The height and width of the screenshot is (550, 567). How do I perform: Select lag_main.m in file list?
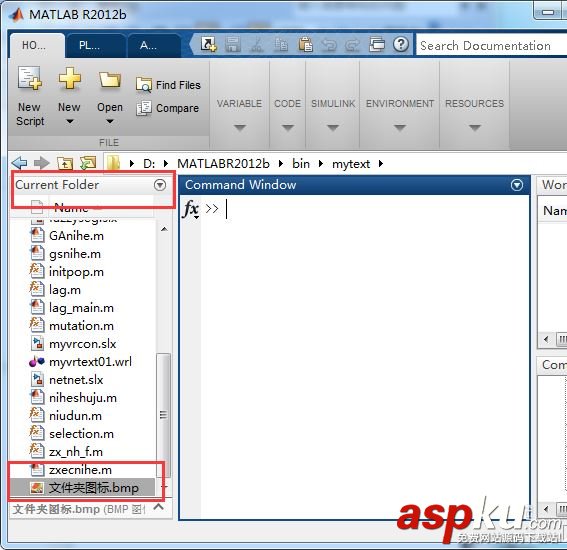81,308
